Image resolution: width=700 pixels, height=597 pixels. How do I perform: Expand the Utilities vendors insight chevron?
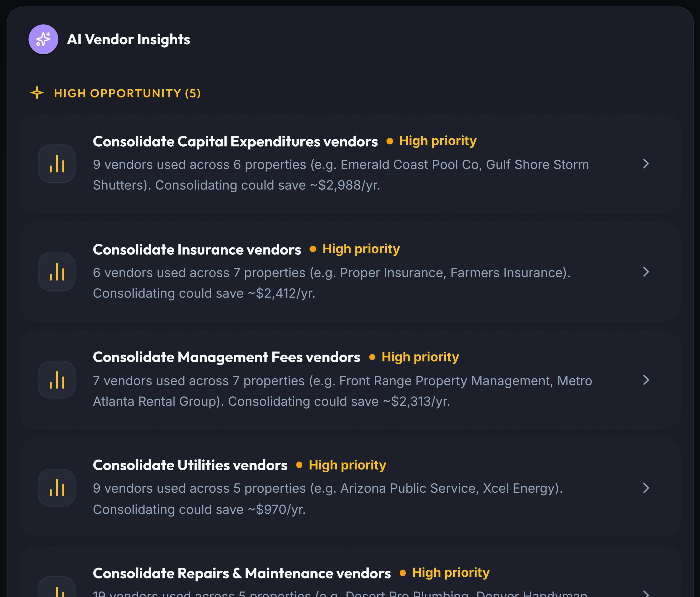646,488
